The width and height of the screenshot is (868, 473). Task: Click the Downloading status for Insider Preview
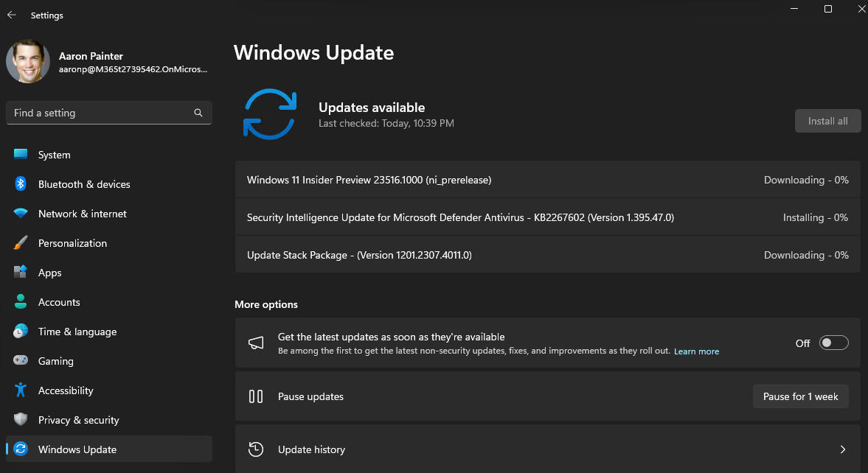806,180
